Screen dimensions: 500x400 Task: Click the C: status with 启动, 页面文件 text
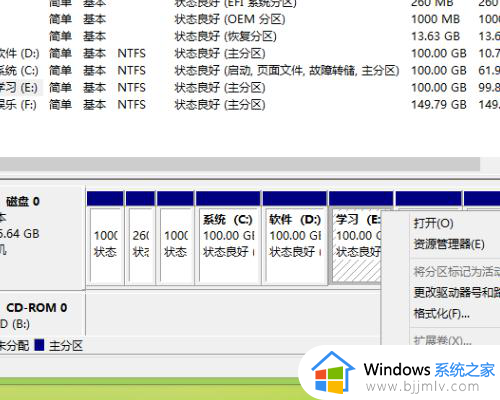[287, 71]
